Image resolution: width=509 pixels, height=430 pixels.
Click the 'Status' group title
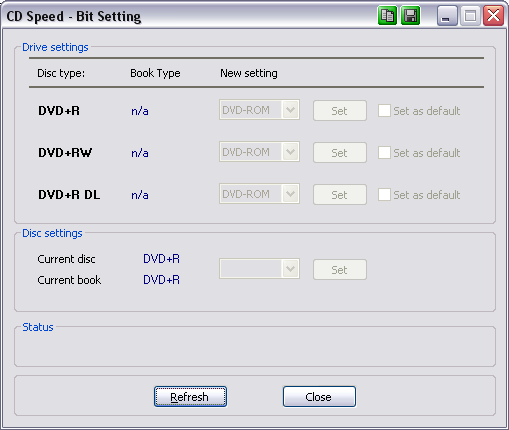[38, 327]
